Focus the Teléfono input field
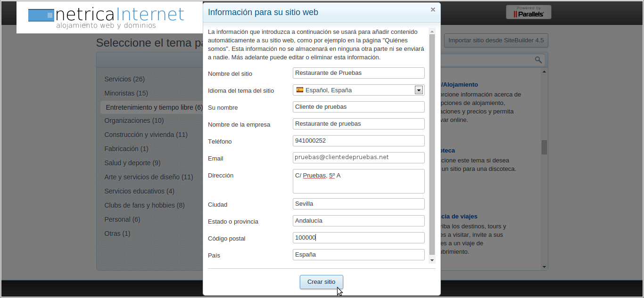 point(359,141)
